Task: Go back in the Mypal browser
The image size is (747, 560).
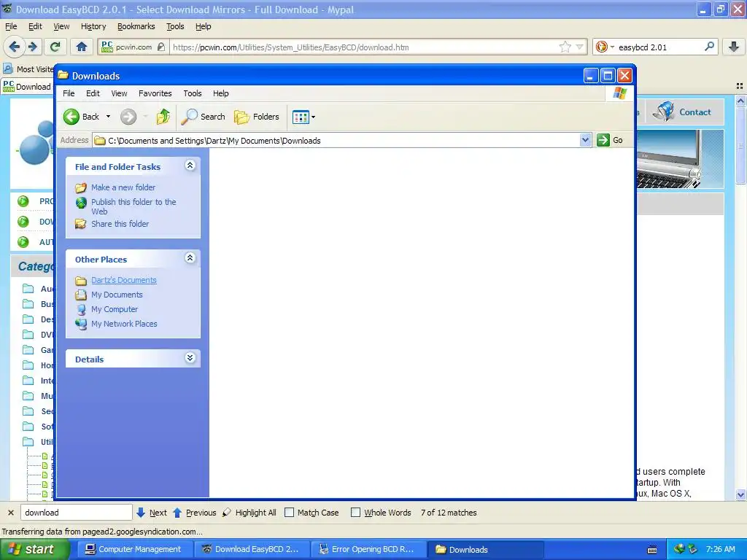Action: (15, 47)
